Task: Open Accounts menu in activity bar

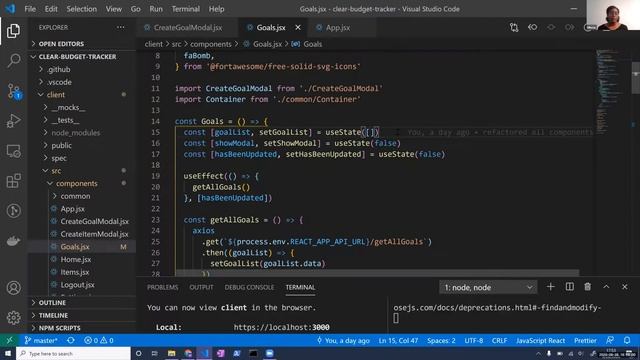Action: [13, 288]
